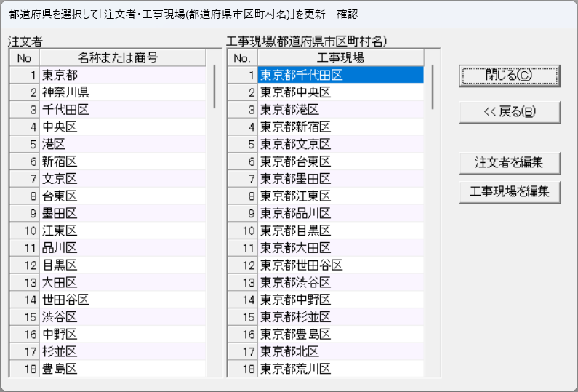Select 東京都中野区 in the 工事現場 list

[340, 300]
